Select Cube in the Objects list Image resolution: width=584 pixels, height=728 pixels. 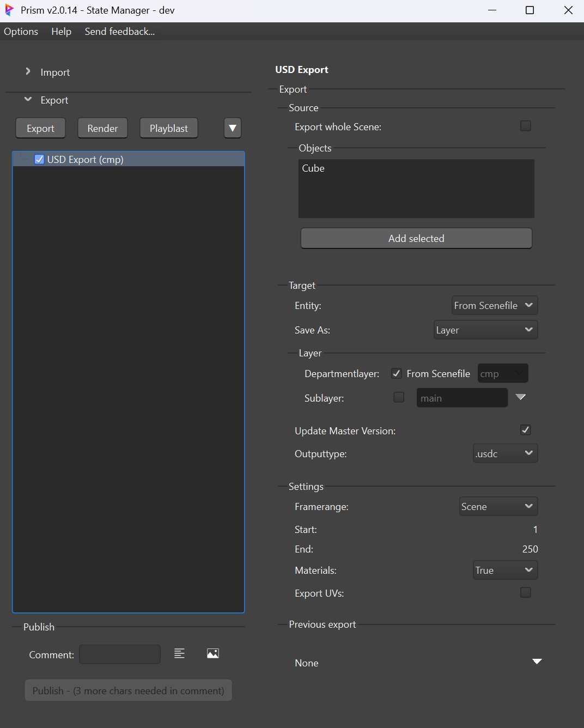coord(313,168)
